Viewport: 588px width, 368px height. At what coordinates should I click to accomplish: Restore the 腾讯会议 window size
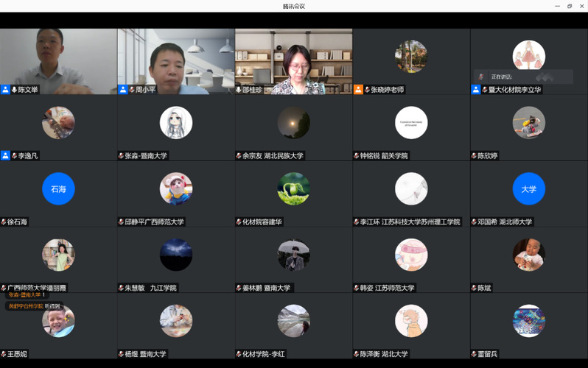coord(569,6)
